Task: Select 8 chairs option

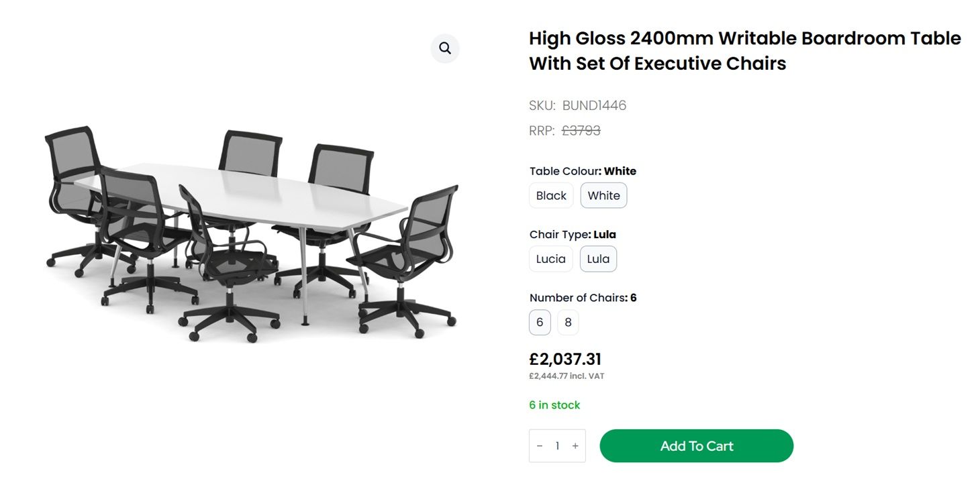Action: [x=568, y=323]
